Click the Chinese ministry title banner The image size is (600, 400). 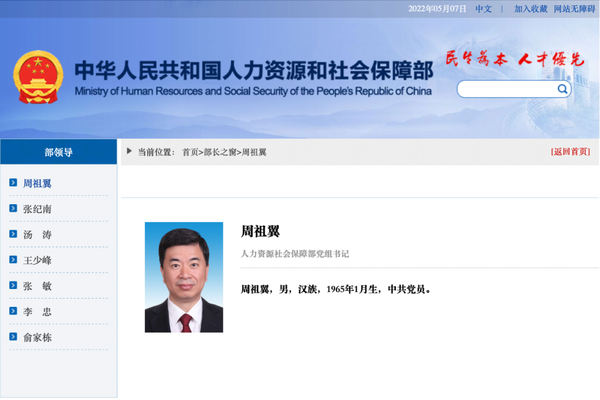click(254, 70)
